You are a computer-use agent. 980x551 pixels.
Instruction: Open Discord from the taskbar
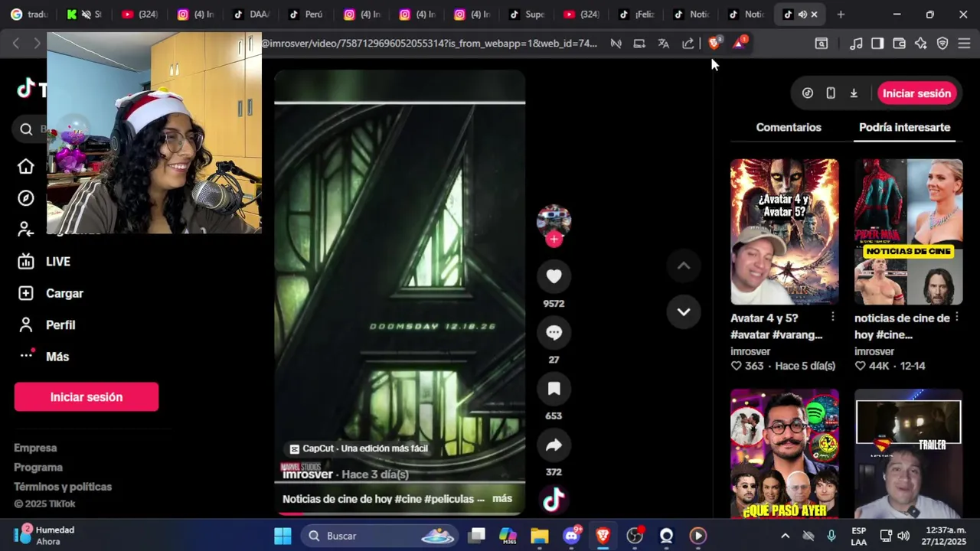pos(571,536)
